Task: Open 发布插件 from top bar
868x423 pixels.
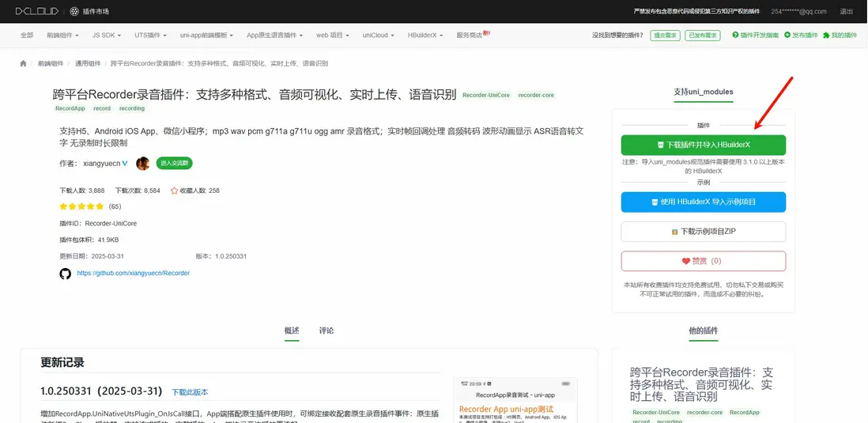Action: 801,35
